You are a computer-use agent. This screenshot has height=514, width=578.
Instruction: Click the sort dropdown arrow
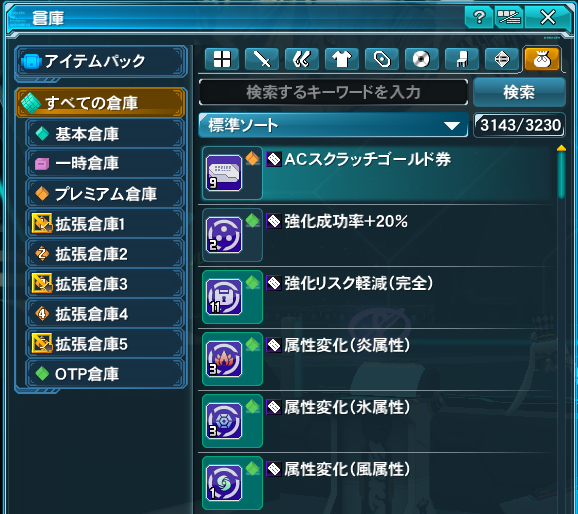point(452,126)
